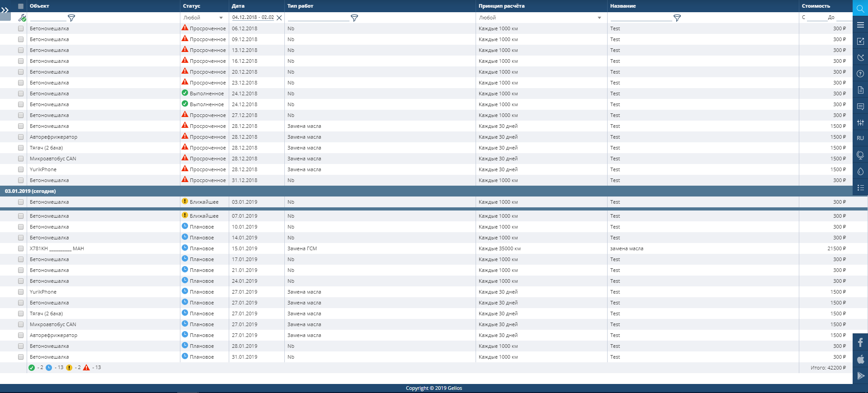
Task: Check today's row dated 03.01.2019
Action: coord(21,202)
